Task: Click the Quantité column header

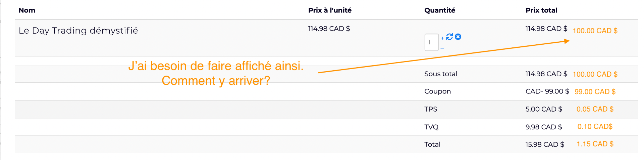Action: pyautogui.click(x=440, y=10)
